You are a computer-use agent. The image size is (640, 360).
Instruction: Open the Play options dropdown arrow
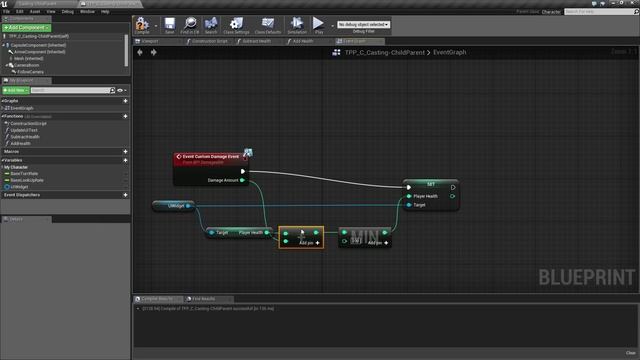[332, 26]
